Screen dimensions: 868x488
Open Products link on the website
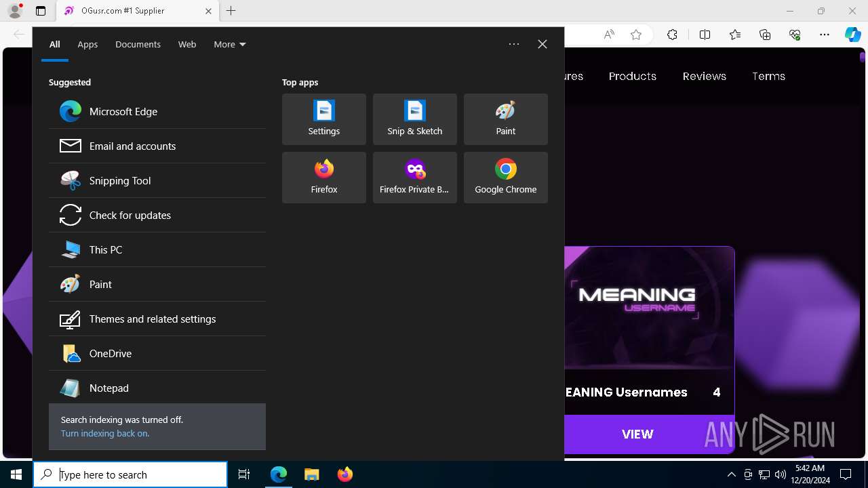coord(633,76)
